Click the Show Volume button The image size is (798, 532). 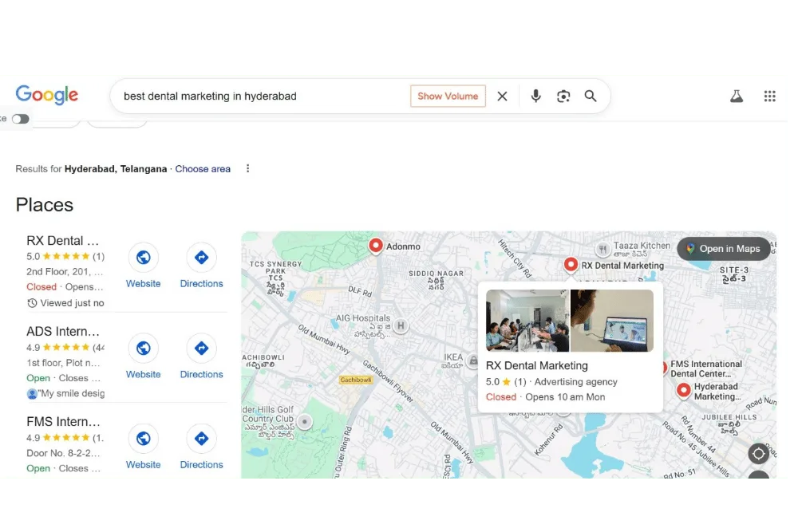click(x=448, y=97)
